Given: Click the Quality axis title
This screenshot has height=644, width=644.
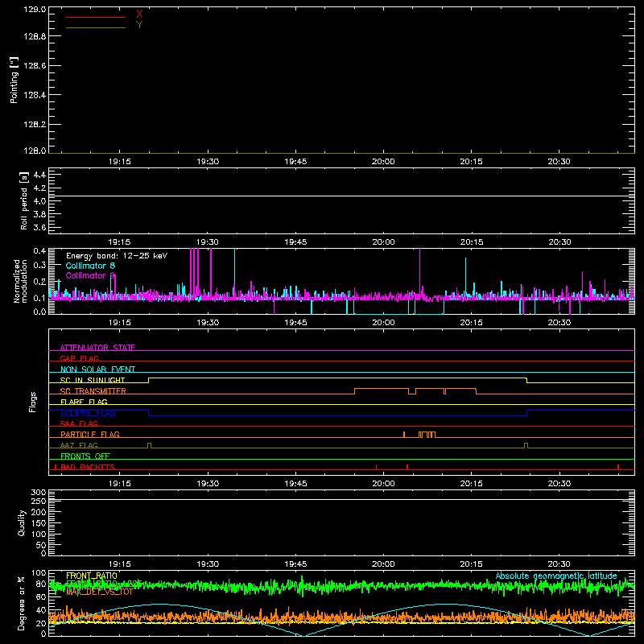Looking at the screenshot, I should (22, 522).
